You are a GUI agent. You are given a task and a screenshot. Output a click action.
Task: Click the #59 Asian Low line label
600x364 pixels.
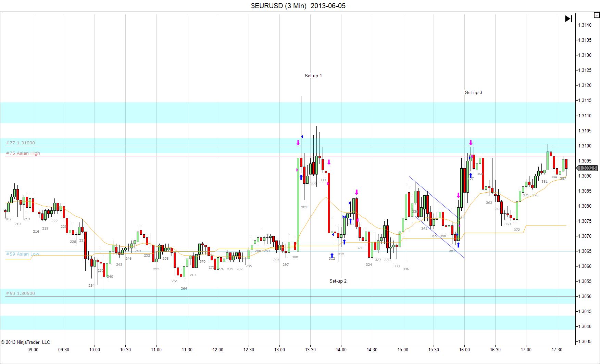click(23, 254)
